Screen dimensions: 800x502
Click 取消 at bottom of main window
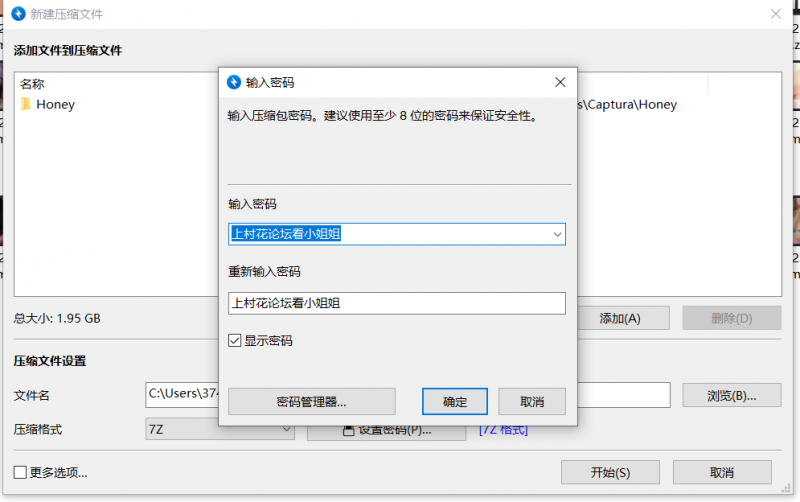click(x=721, y=472)
